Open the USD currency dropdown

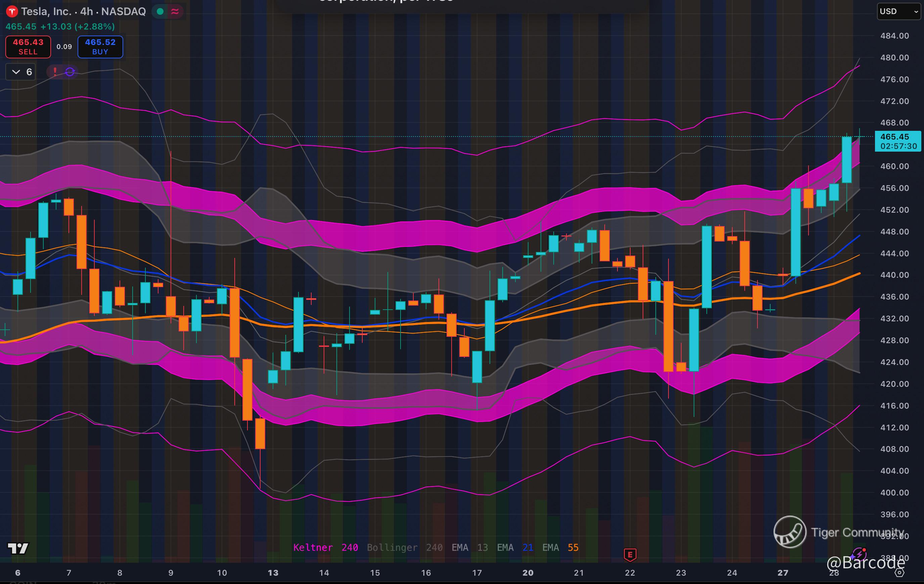(x=898, y=11)
